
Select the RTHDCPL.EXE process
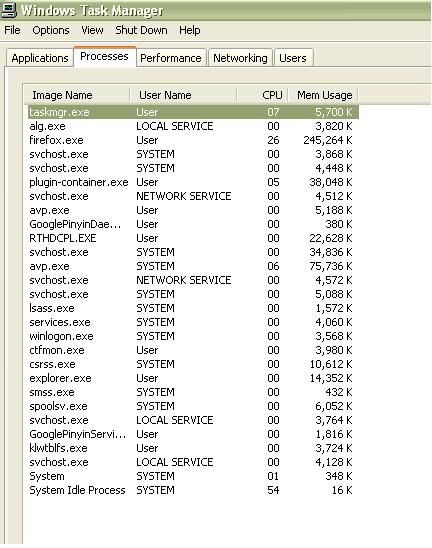coord(192,238)
